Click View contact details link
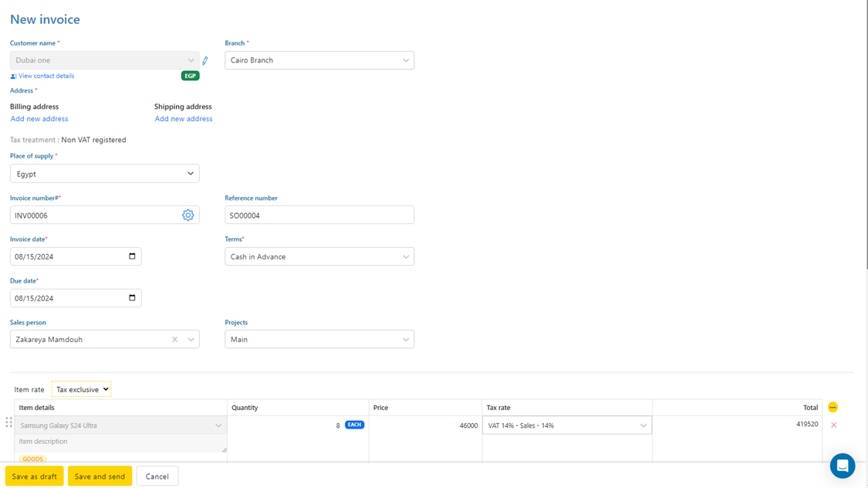 (x=46, y=76)
